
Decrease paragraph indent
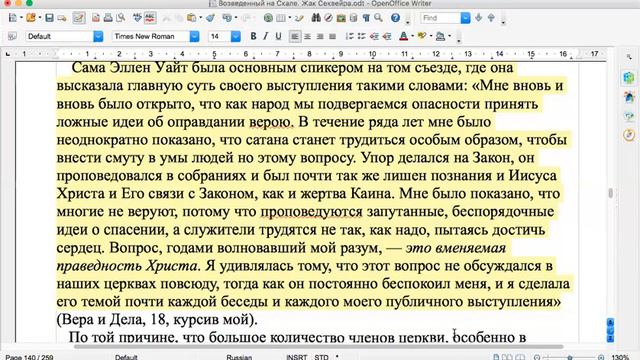pos(374,36)
